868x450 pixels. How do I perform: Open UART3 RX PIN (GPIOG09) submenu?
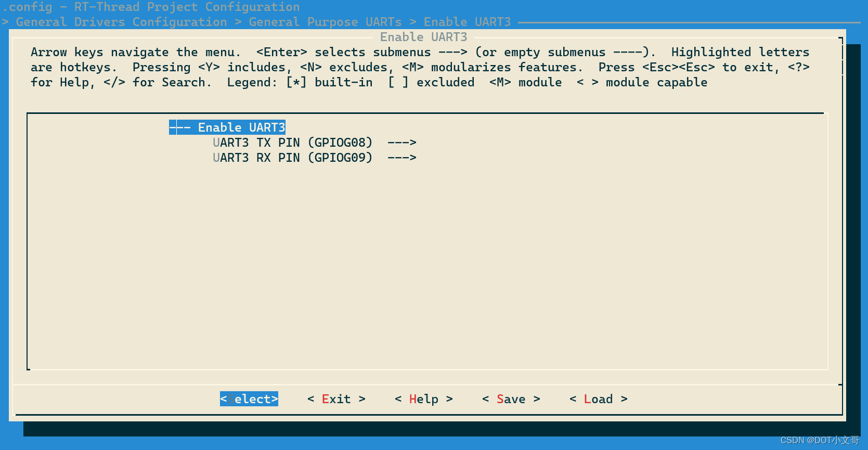pyautogui.click(x=315, y=158)
